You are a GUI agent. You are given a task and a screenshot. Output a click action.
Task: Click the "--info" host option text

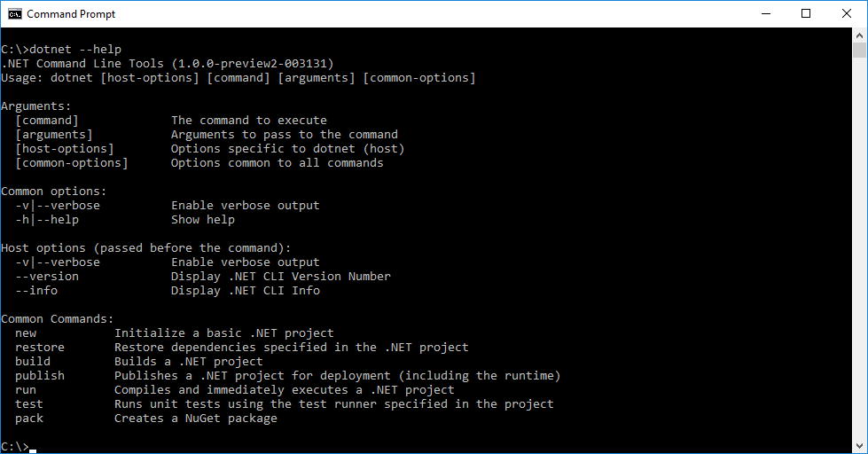click(36, 291)
